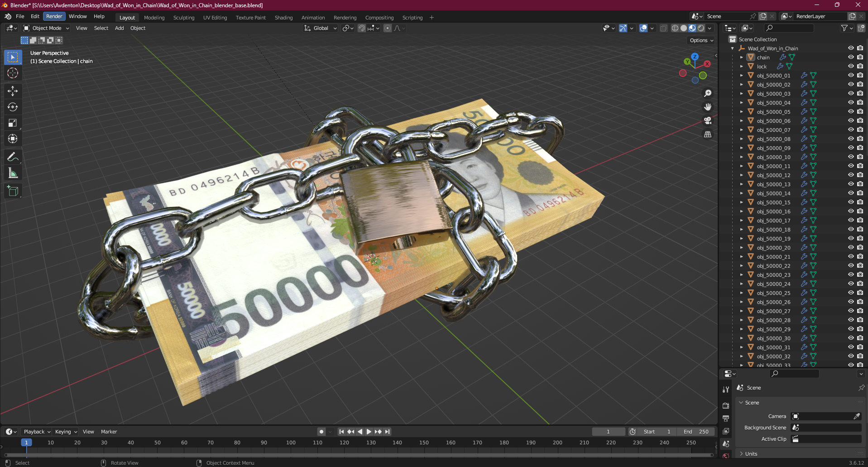
Task: Hide chain object in viewport
Action: coord(851,57)
